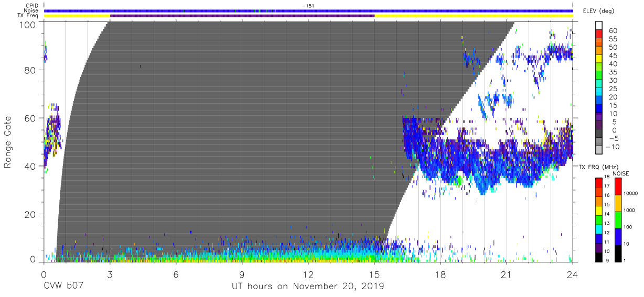Click the '-151' CPID value
The height and width of the screenshot is (297, 644).
click(x=308, y=6)
